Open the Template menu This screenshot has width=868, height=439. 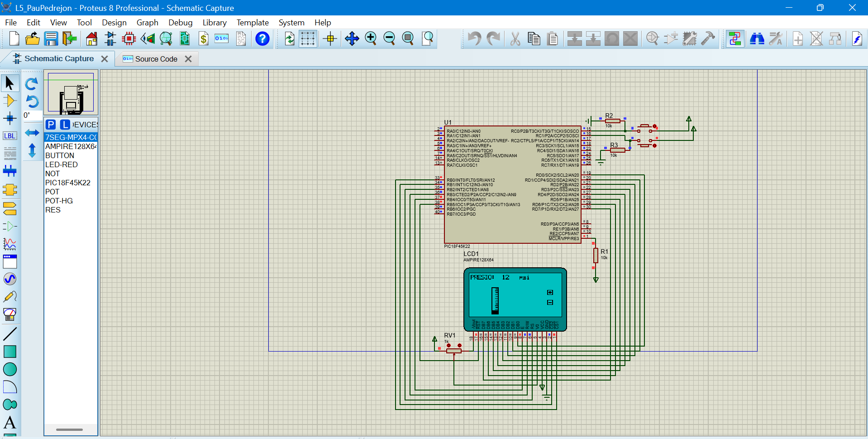tap(253, 23)
